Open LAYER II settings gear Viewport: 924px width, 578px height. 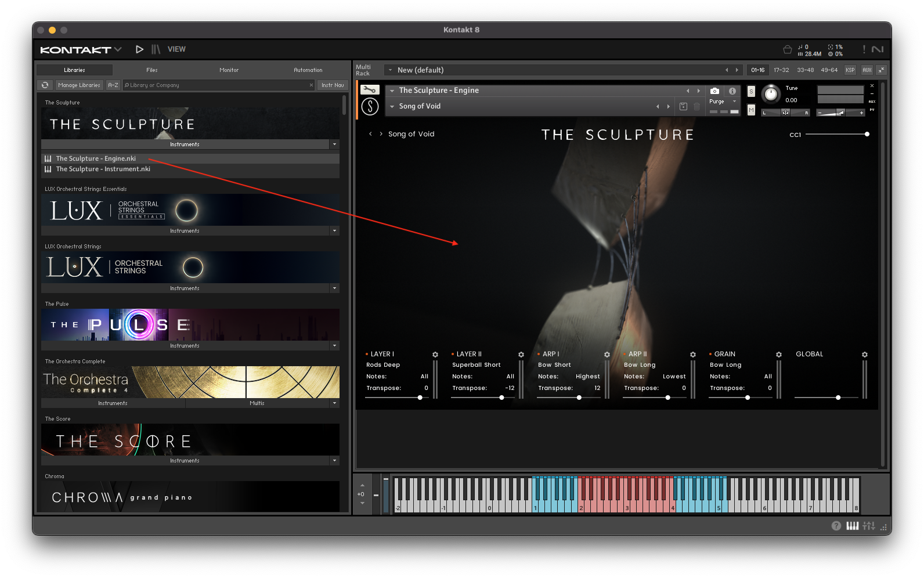point(521,355)
